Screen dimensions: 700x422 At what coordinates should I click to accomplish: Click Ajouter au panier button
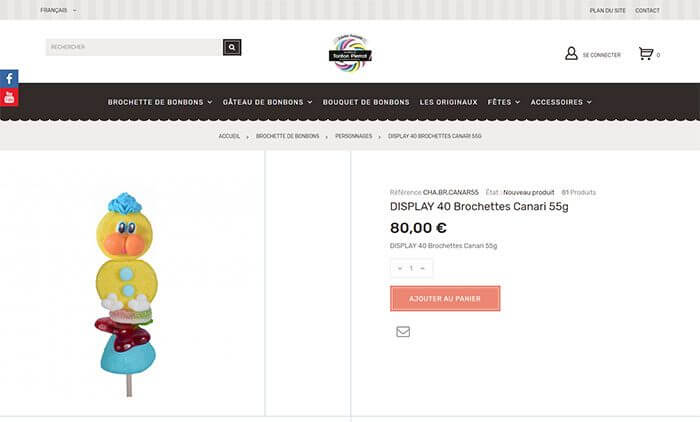tap(445, 298)
